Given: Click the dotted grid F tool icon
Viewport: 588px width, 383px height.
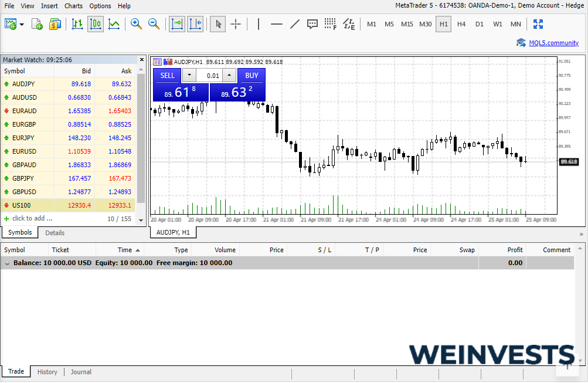Looking at the screenshot, I should [x=331, y=24].
